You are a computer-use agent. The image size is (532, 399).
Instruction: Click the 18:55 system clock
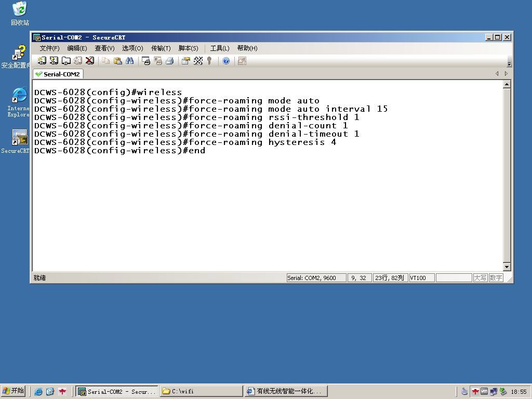(518, 392)
